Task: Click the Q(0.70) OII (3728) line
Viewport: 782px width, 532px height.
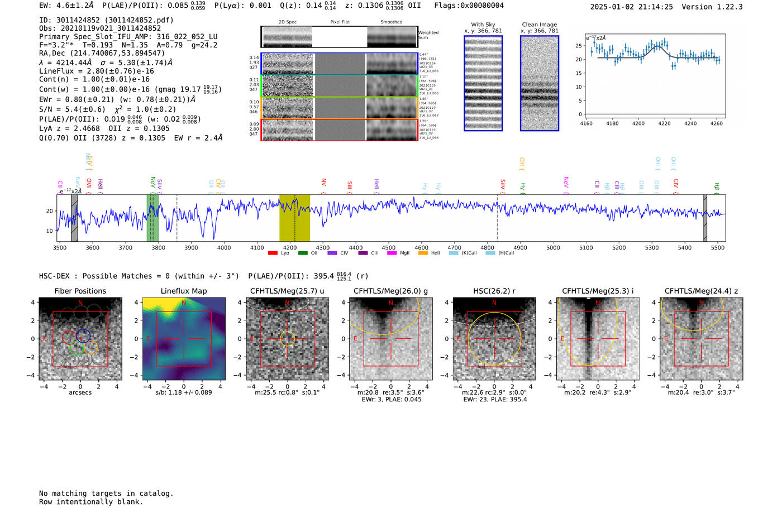Action: tap(131, 138)
